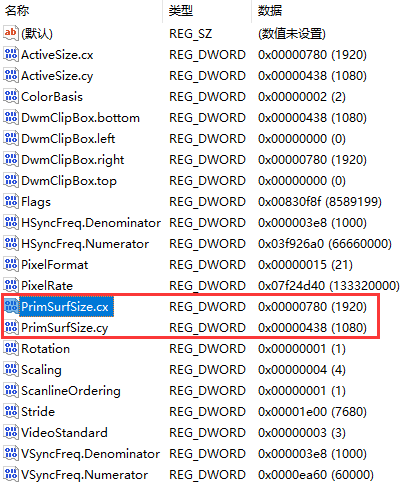Click the icon beside Rotation entry
Screen dimensions: 406x484
pos(11,348)
